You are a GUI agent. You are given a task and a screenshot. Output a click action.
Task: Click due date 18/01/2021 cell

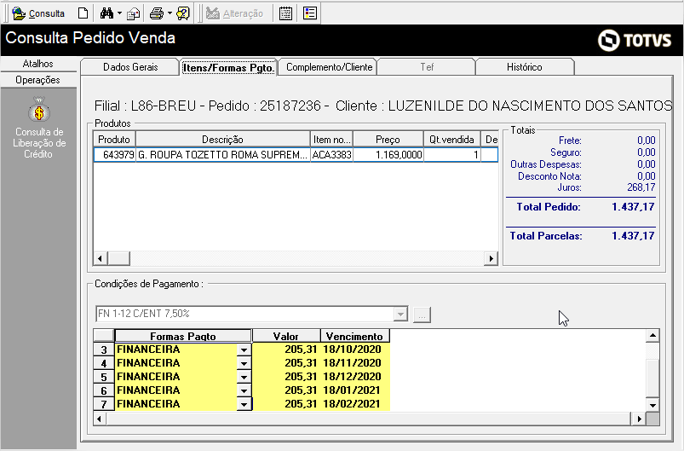pyautogui.click(x=355, y=390)
